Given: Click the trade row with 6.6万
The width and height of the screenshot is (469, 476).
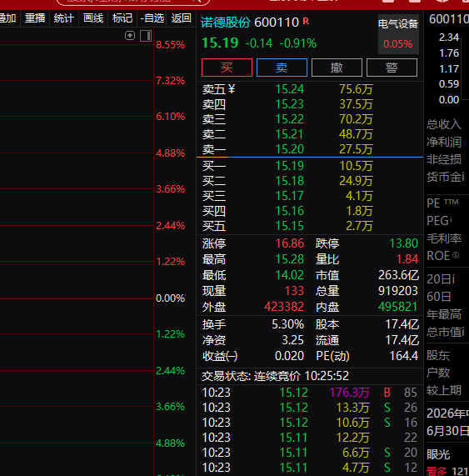Looking at the screenshot, I should click(309, 453).
